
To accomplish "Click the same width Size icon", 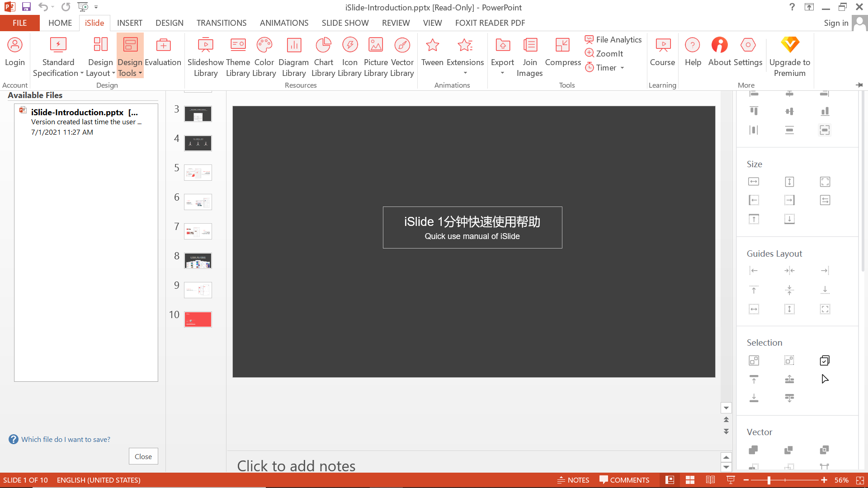I will (x=754, y=182).
